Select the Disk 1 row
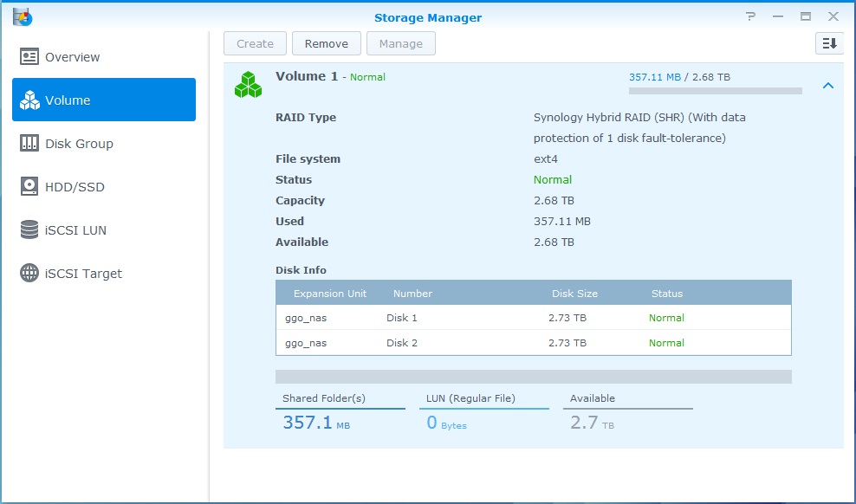856x504 pixels. [533, 318]
